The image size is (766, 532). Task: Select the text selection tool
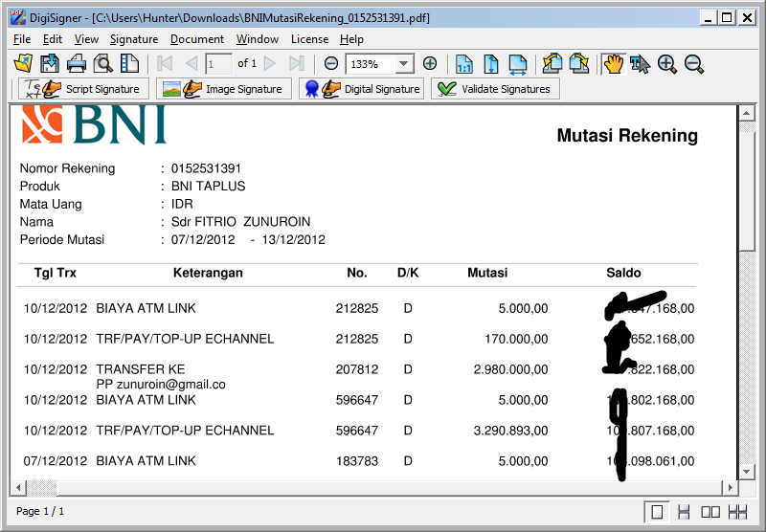pyautogui.click(x=640, y=64)
